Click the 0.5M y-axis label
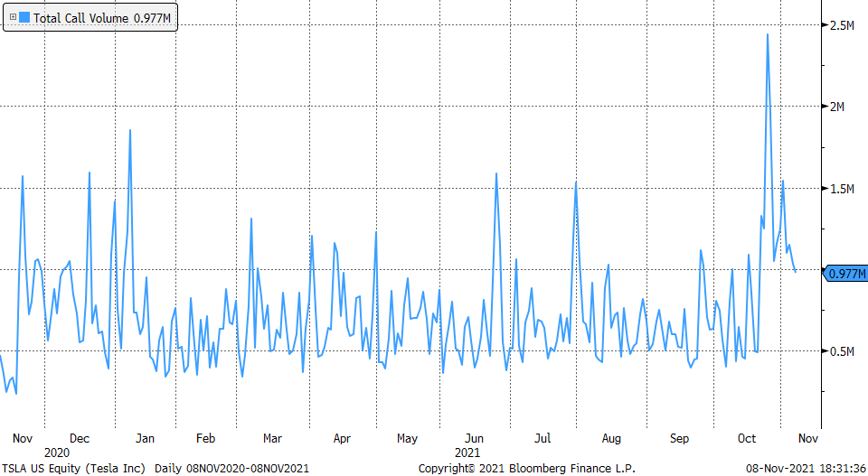Viewport: 868px width, 476px height. coord(842,351)
